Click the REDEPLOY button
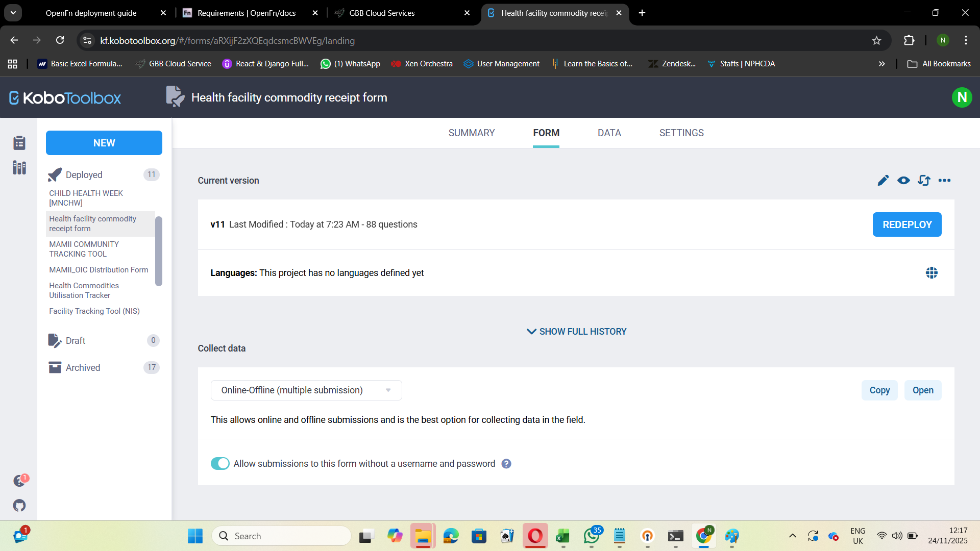 [x=906, y=224]
